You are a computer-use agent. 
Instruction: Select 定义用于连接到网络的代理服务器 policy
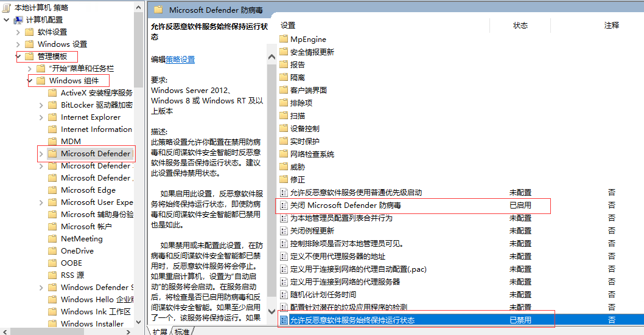(345, 281)
